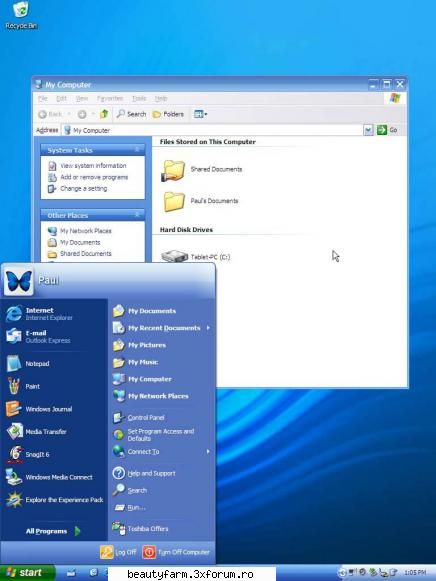Screen dimensions: 436x581
Task: Expand Connect To submenu
Action: [x=161, y=452]
